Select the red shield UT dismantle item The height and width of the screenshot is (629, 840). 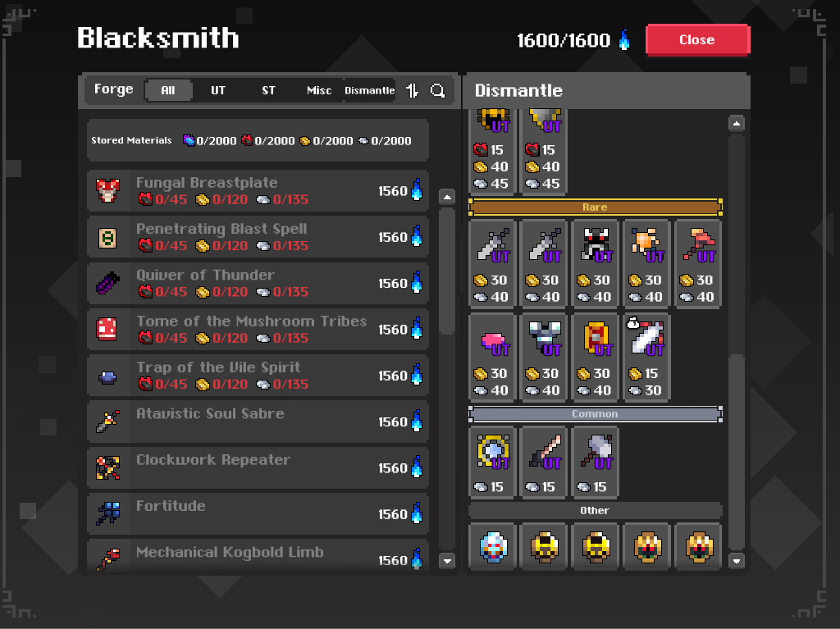coord(596,357)
